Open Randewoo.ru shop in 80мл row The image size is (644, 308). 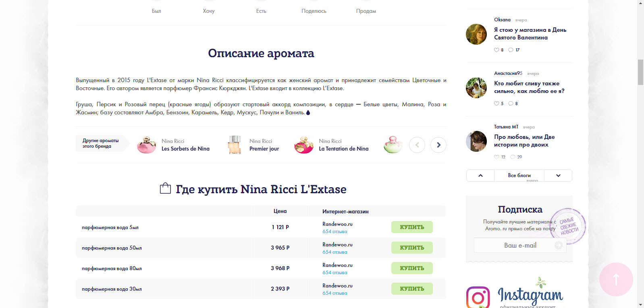click(x=337, y=265)
